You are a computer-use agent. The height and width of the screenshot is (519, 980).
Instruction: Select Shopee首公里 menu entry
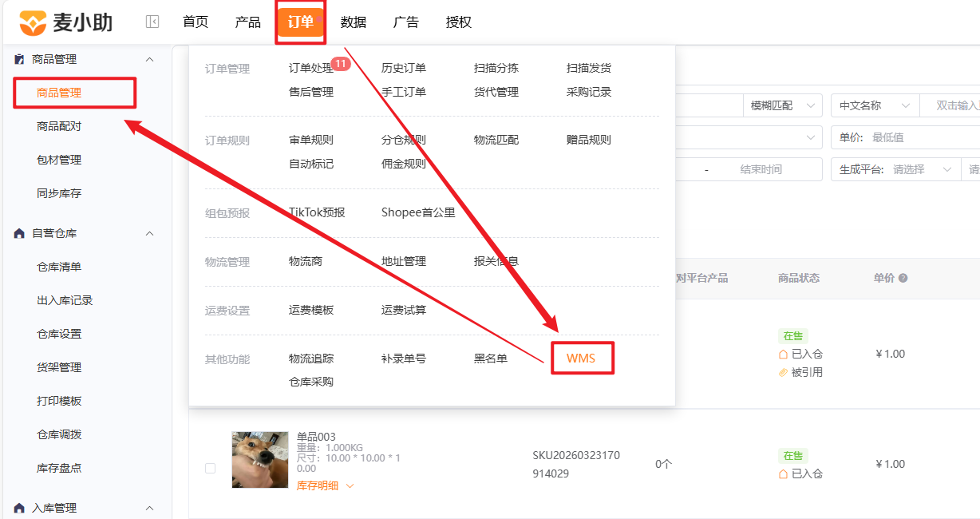click(x=418, y=213)
